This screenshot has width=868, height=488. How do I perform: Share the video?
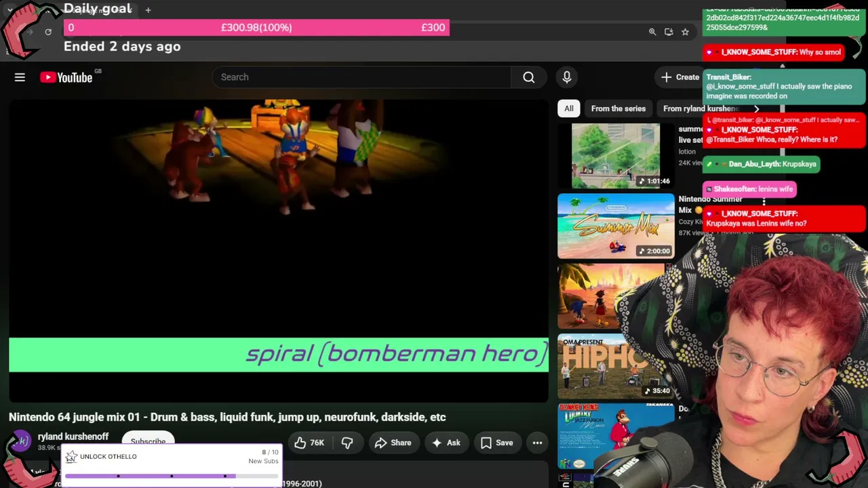click(x=393, y=443)
